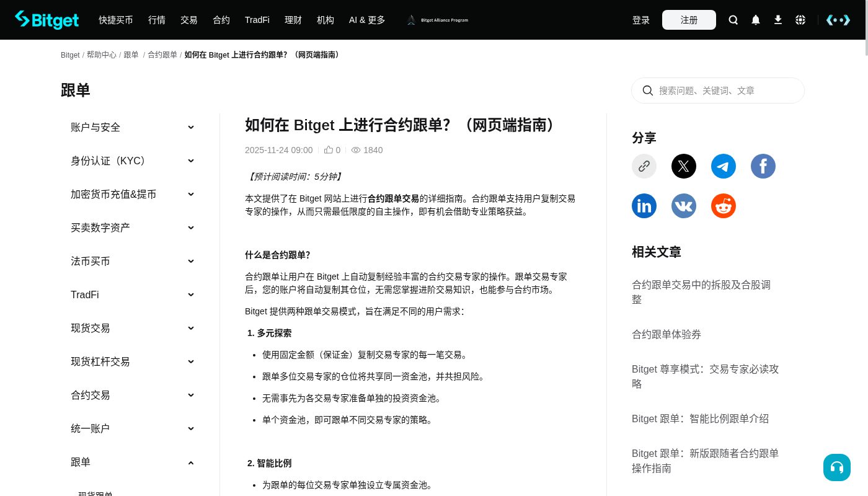This screenshot has width=868, height=496.
Task: Open related article 新版跟随者合约跟单操作指南
Action: click(706, 461)
